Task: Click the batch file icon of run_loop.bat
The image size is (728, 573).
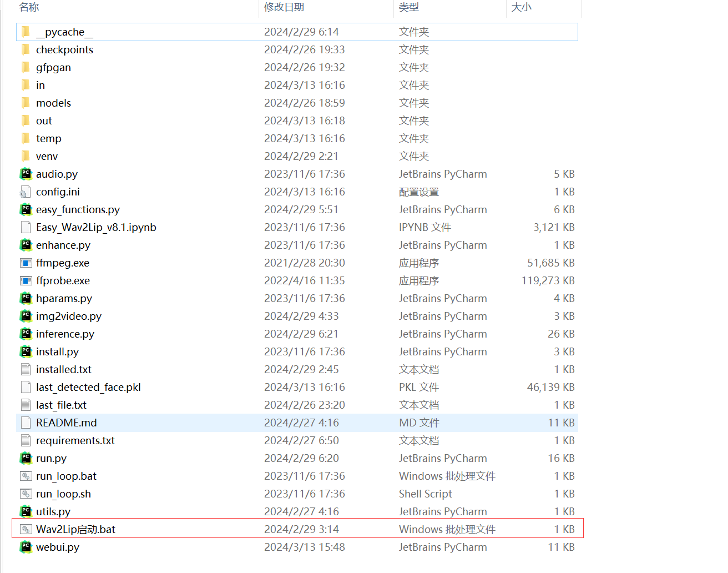Action: 26,476
